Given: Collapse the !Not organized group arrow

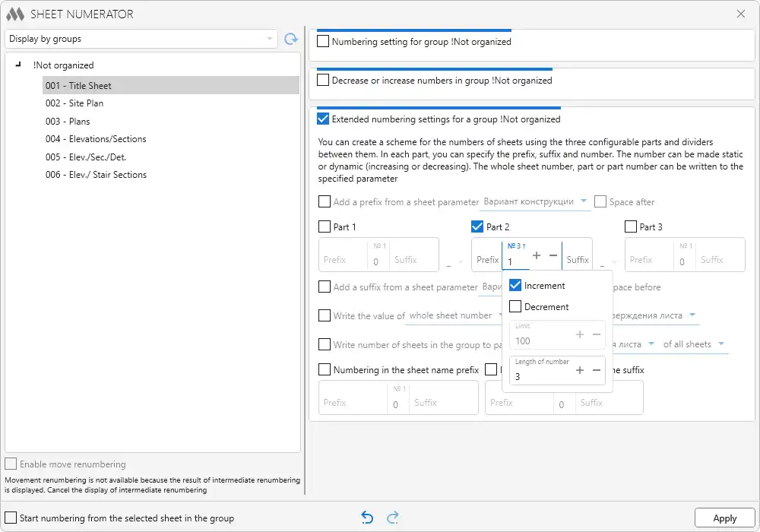Looking at the screenshot, I should (x=18, y=65).
